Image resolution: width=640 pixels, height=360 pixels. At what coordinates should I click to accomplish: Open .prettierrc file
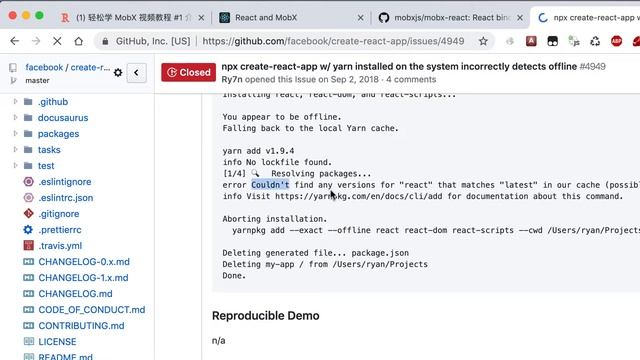pyautogui.click(x=60, y=230)
